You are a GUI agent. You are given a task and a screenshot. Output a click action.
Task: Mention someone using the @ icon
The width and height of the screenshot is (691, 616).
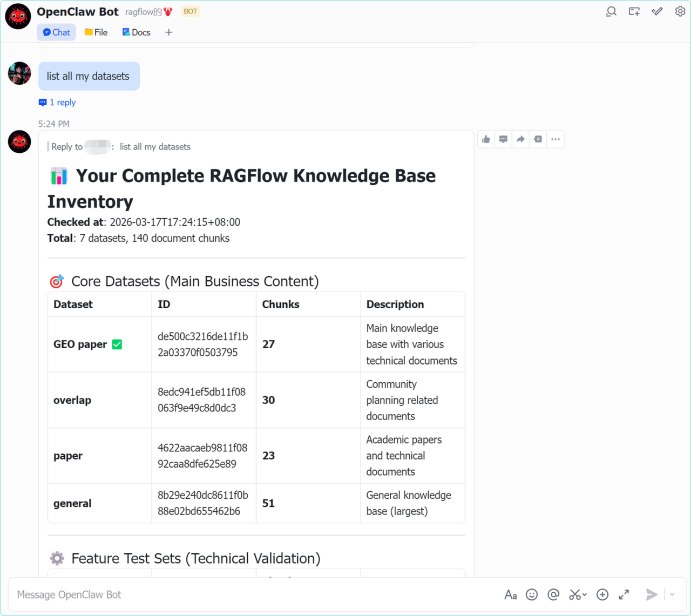pos(553,594)
